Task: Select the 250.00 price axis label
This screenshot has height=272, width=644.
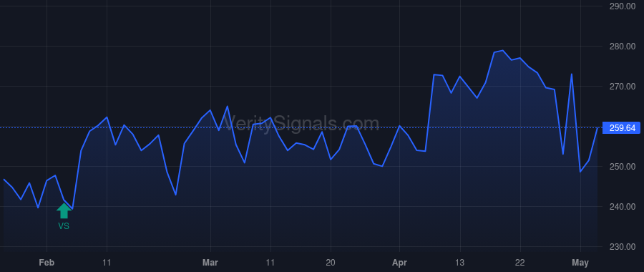Action: click(x=623, y=166)
